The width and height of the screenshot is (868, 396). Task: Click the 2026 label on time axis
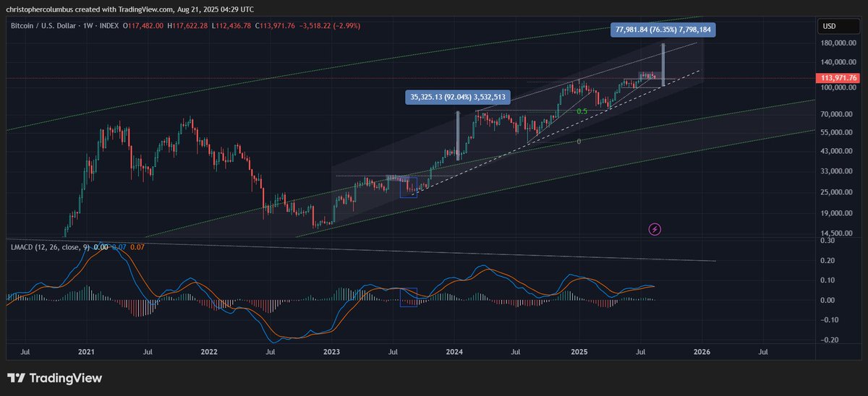click(x=702, y=352)
